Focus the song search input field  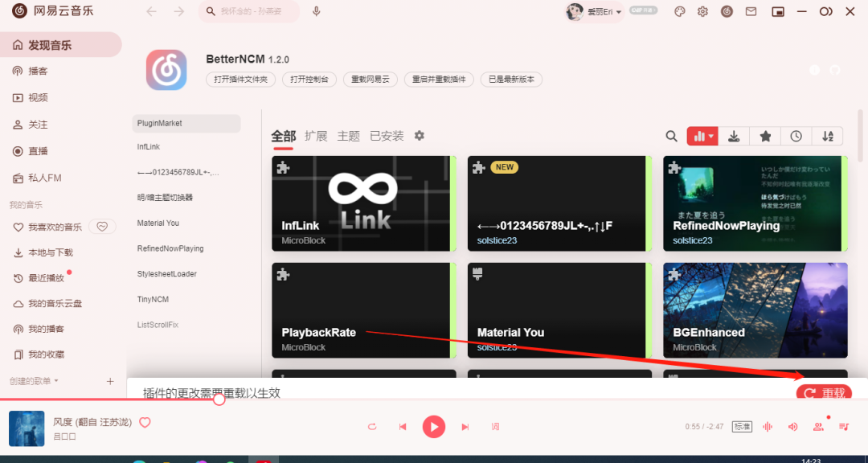[249, 11]
